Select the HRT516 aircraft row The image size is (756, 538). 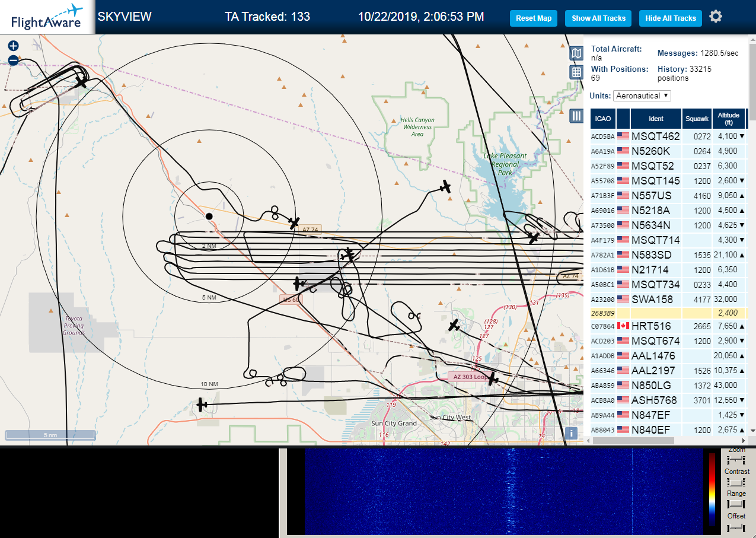click(x=669, y=326)
